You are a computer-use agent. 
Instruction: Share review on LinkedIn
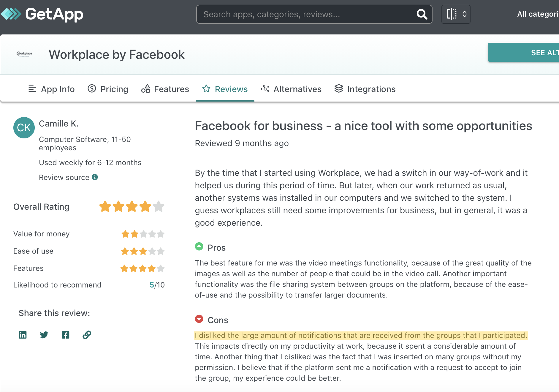tap(23, 335)
